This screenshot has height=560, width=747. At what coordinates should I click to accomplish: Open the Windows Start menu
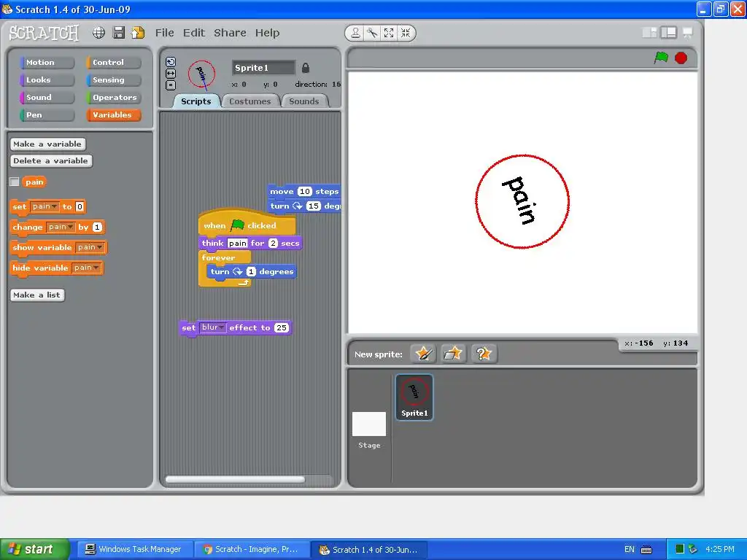pyautogui.click(x=34, y=549)
